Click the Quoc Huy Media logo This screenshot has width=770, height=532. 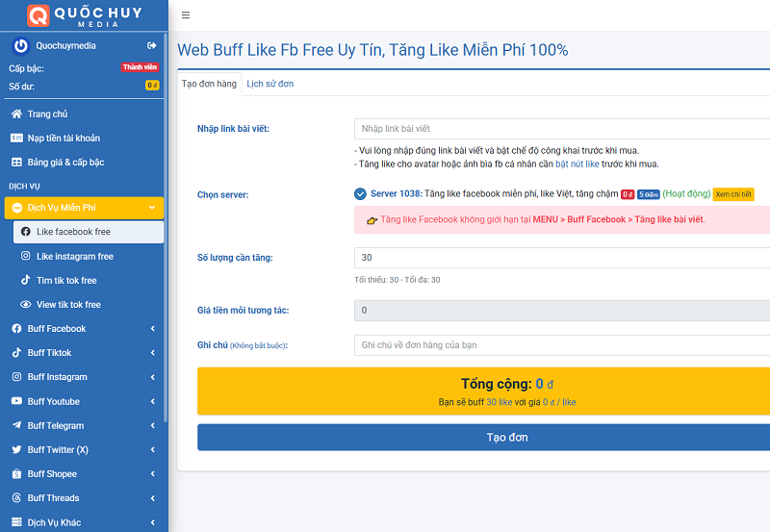click(85, 15)
